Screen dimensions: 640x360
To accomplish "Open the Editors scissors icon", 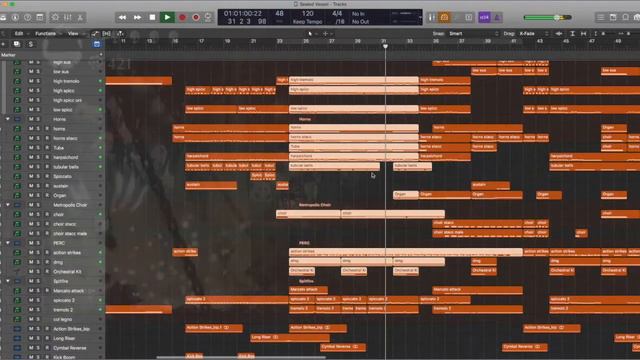I will (80, 17).
